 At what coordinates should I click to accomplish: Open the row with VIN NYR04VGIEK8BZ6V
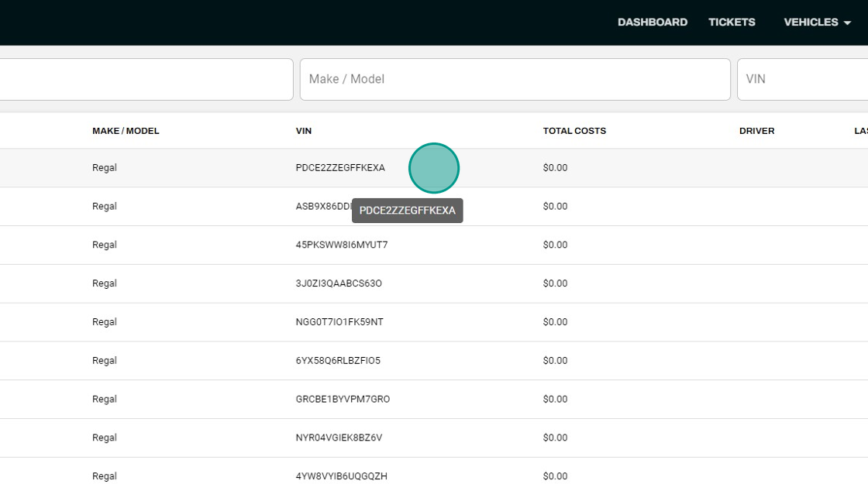tap(434, 438)
